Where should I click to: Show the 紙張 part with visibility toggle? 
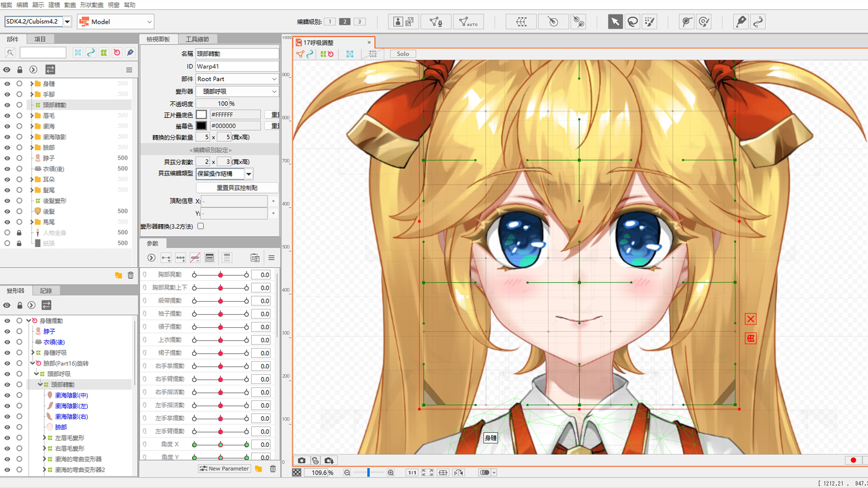(x=7, y=243)
